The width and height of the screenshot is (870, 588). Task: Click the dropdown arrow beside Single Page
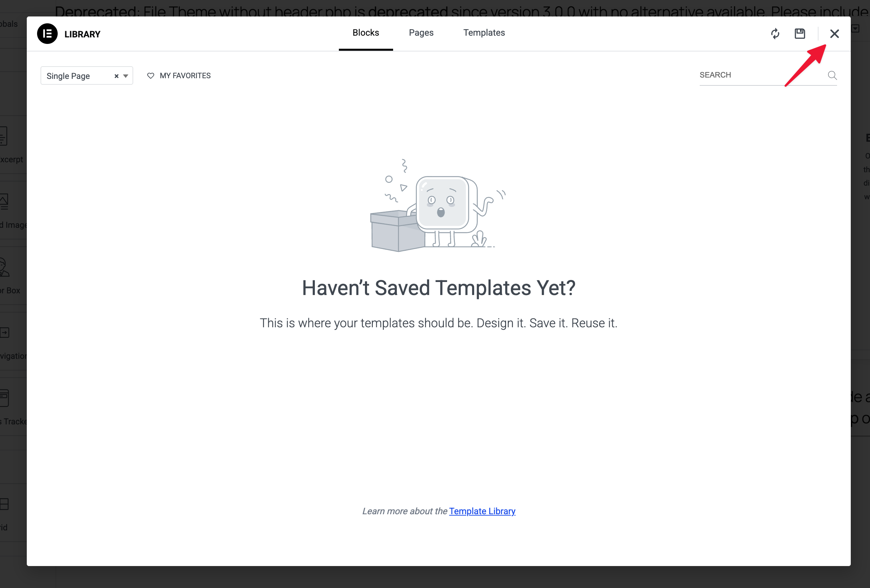(126, 76)
